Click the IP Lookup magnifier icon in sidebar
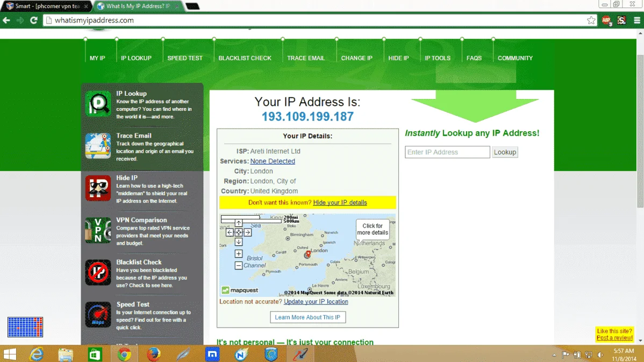This screenshot has height=362, width=644. (98, 104)
